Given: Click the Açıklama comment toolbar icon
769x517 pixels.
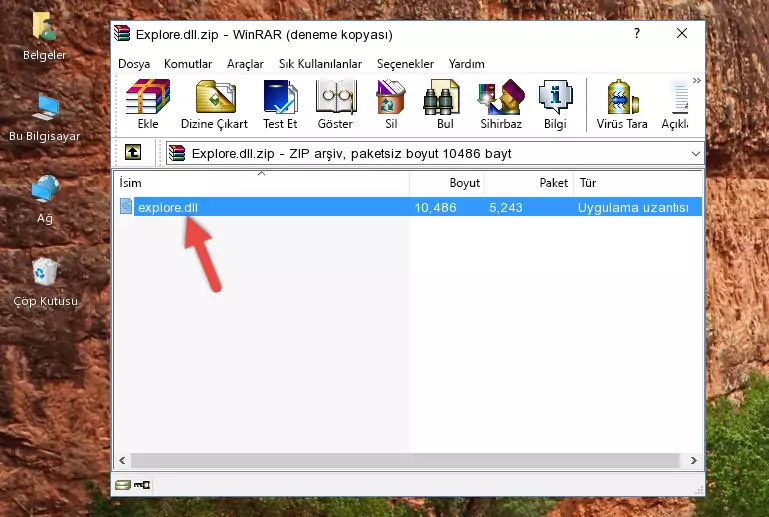Looking at the screenshot, I should (675, 104).
